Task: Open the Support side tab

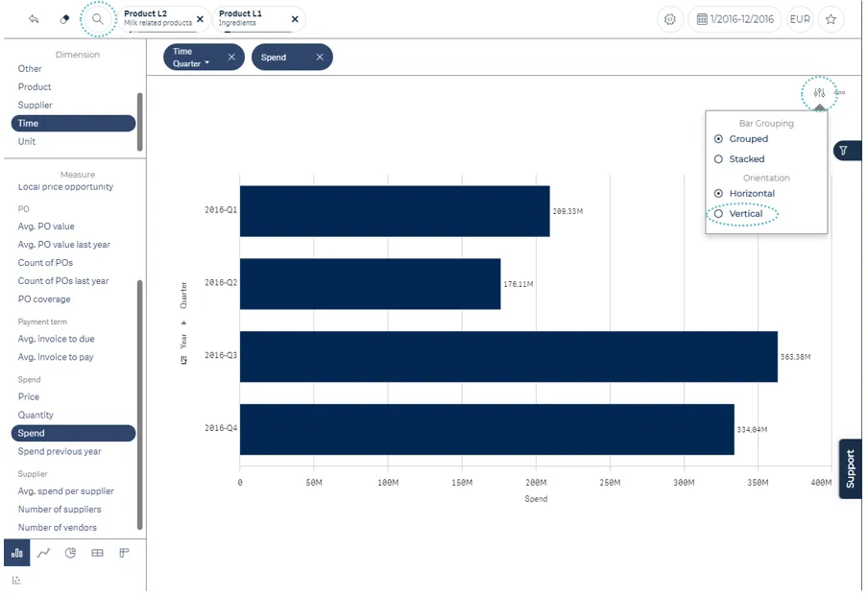Action: [850, 469]
